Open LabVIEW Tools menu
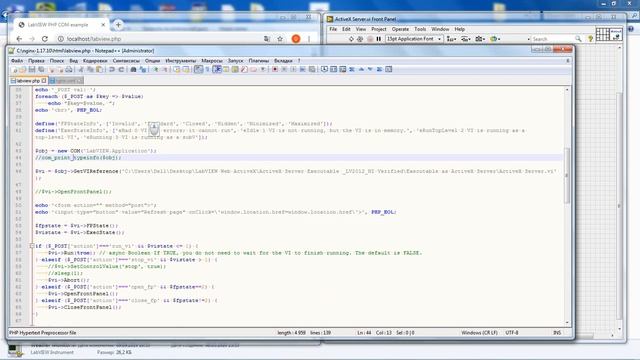 tap(420, 29)
